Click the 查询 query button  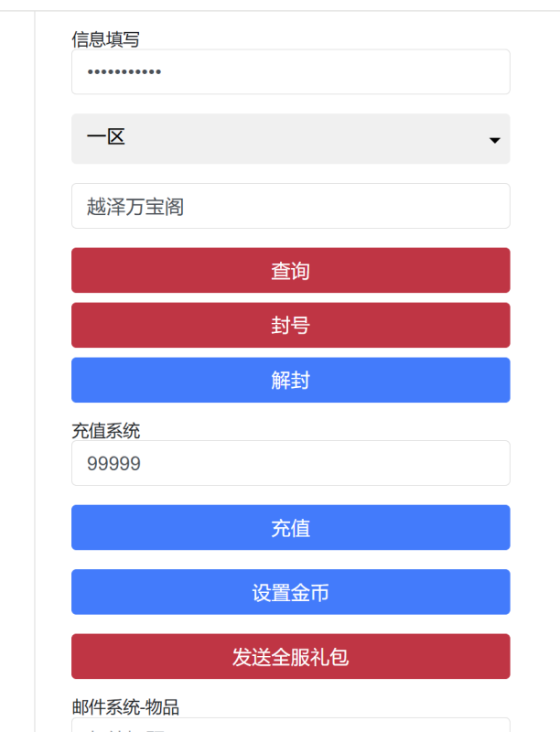point(291,270)
